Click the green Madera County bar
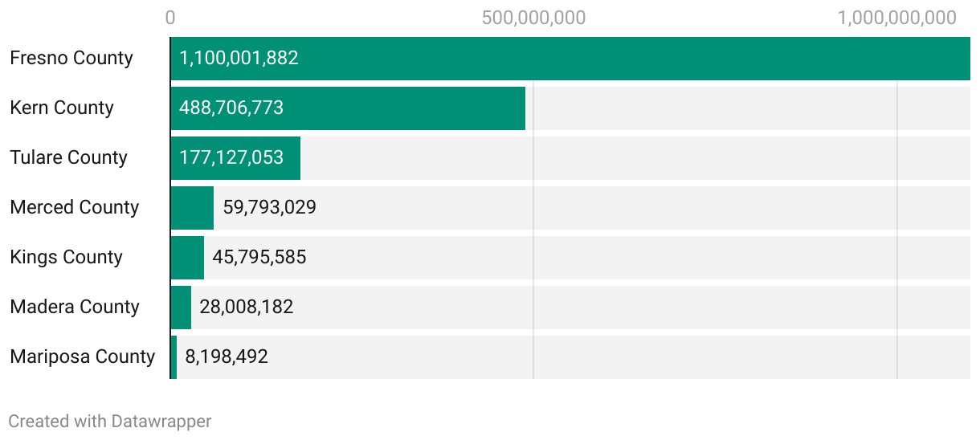 coord(181,308)
